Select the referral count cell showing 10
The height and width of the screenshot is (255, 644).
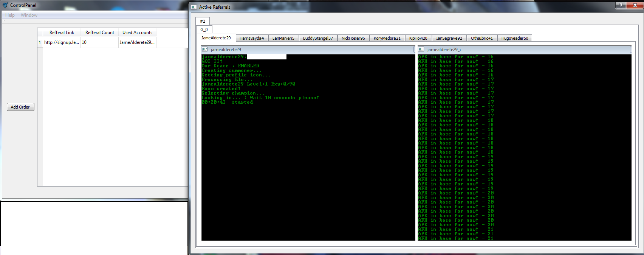(99, 42)
